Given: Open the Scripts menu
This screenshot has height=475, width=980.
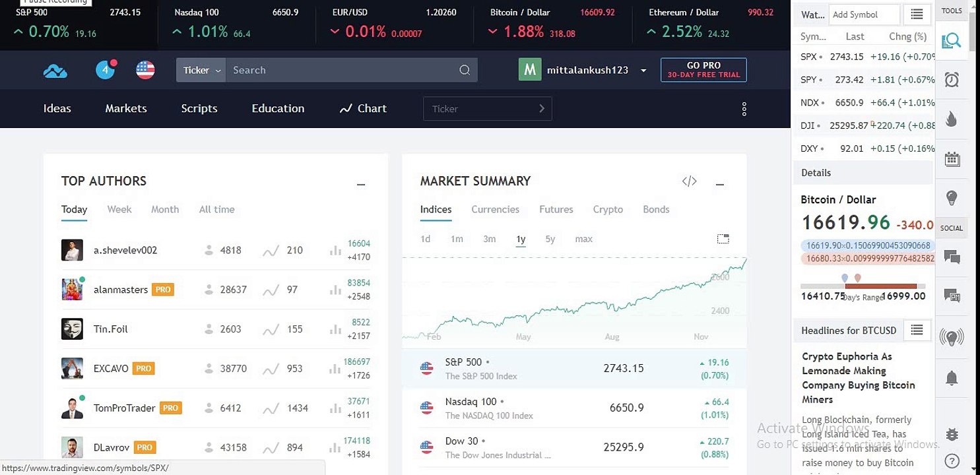Looking at the screenshot, I should (x=199, y=108).
